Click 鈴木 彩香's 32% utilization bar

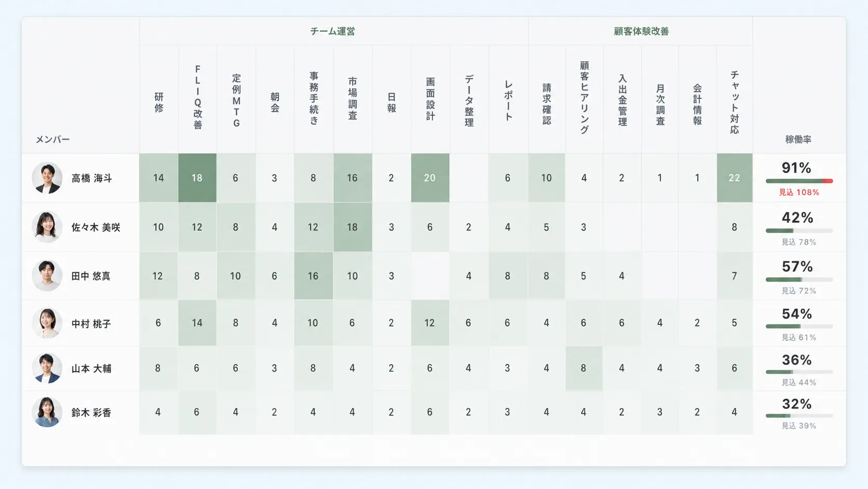click(x=799, y=416)
